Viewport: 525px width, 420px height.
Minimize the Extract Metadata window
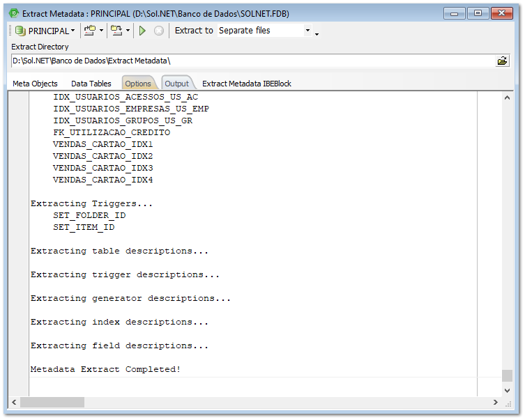coord(455,13)
